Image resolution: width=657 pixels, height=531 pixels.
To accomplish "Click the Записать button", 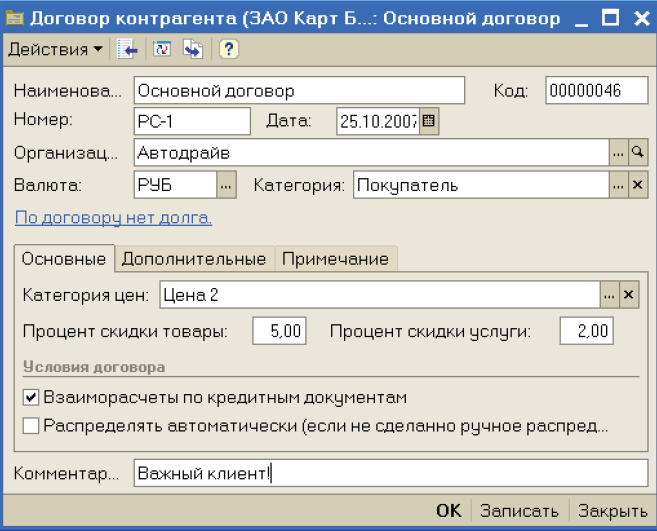I will [x=520, y=510].
